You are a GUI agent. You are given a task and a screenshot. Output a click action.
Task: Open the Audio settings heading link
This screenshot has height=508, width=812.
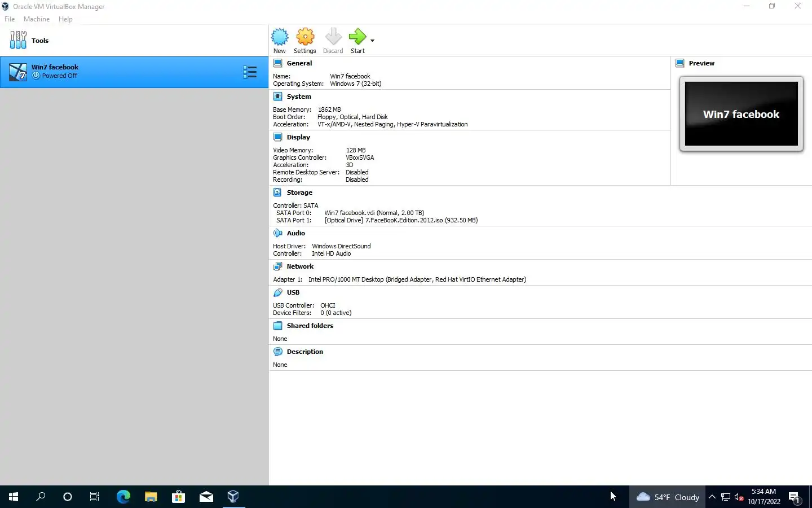coord(296,233)
